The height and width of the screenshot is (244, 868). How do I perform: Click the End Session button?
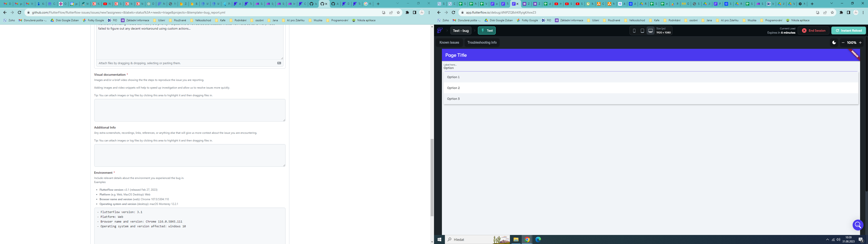click(x=813, y=30)
